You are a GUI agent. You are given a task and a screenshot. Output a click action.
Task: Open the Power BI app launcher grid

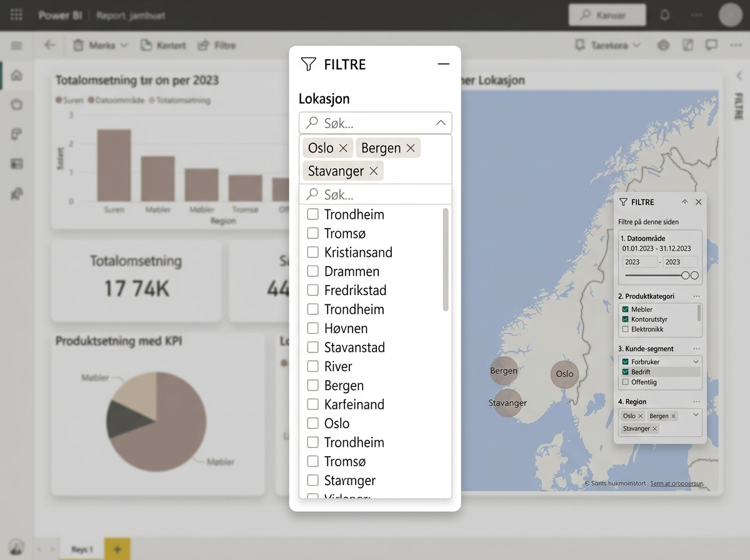17,15
